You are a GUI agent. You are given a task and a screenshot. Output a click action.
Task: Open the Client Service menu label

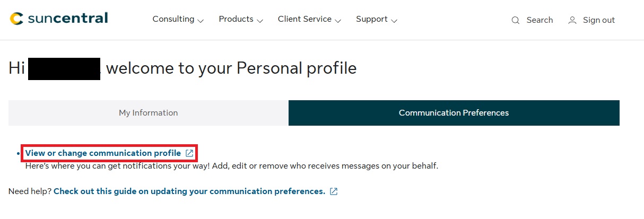(304, 19)
